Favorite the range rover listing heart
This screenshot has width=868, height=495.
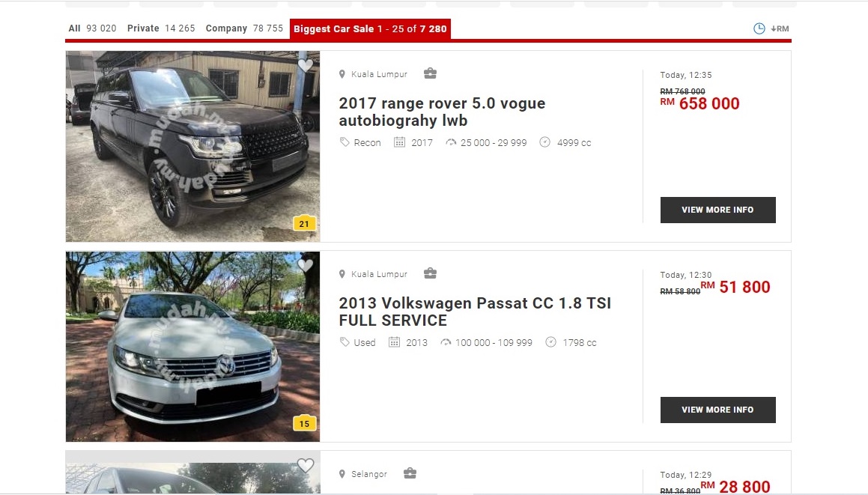pos(306,65)
